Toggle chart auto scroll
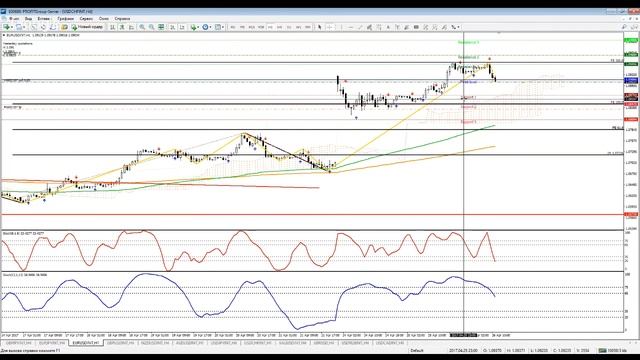Image resolution: width=640 pixels, height=360 pixels. (x=173, y=27)
